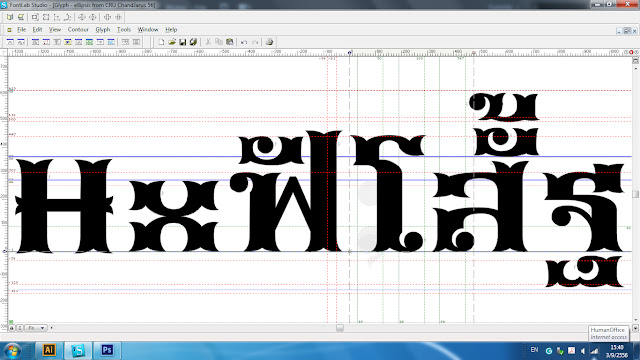Click the dashed-frame square icon in top toolbar
Image resolution: width=640 pixels, height=360 pixels.
pyautogui.click(x=46, y=17)
